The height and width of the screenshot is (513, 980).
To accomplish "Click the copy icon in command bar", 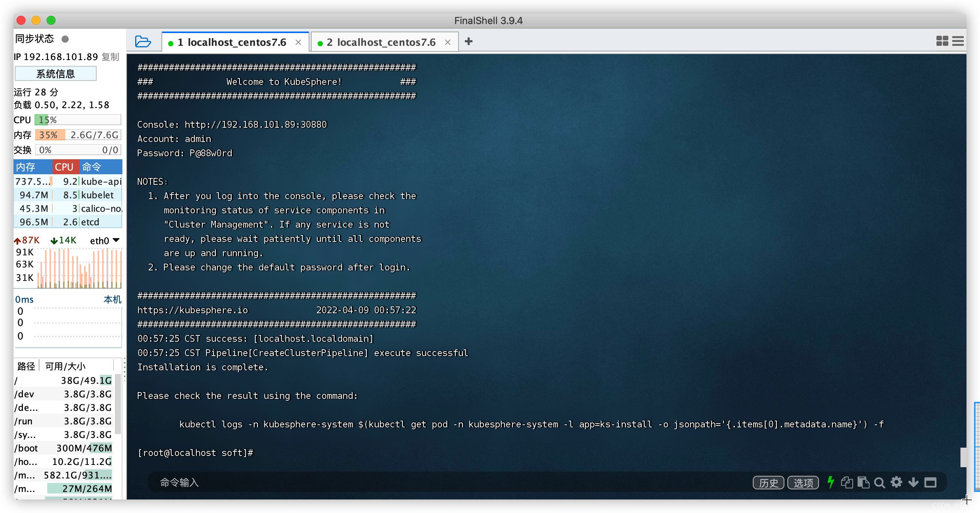I will coord(846,482).
